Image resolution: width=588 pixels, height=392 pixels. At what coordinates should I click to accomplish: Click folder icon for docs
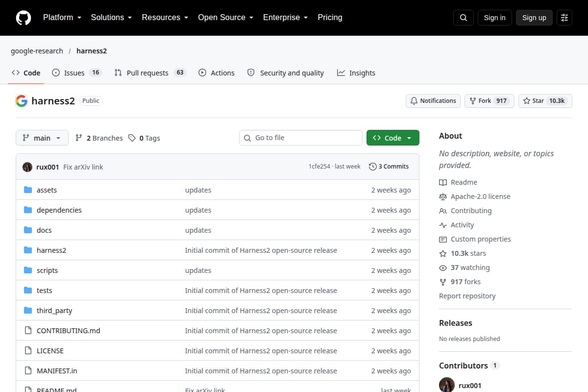(28, 230)
